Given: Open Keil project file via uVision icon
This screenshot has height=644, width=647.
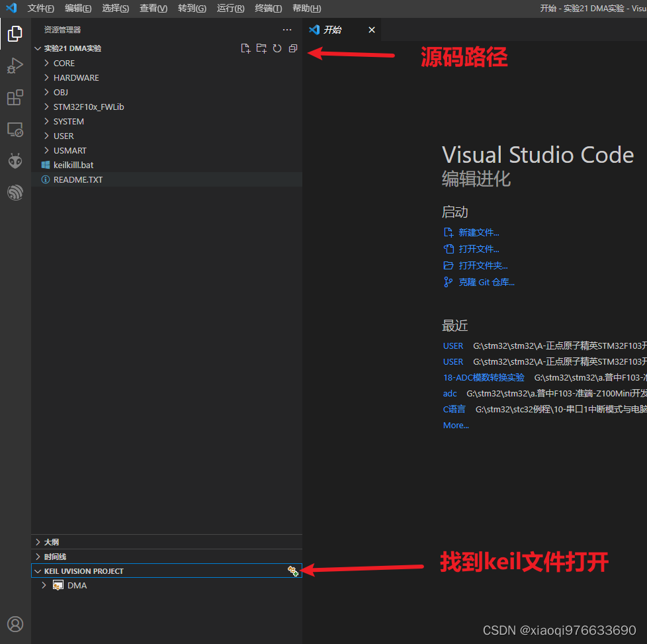Looking at the screenshot, I should [293, 571].
